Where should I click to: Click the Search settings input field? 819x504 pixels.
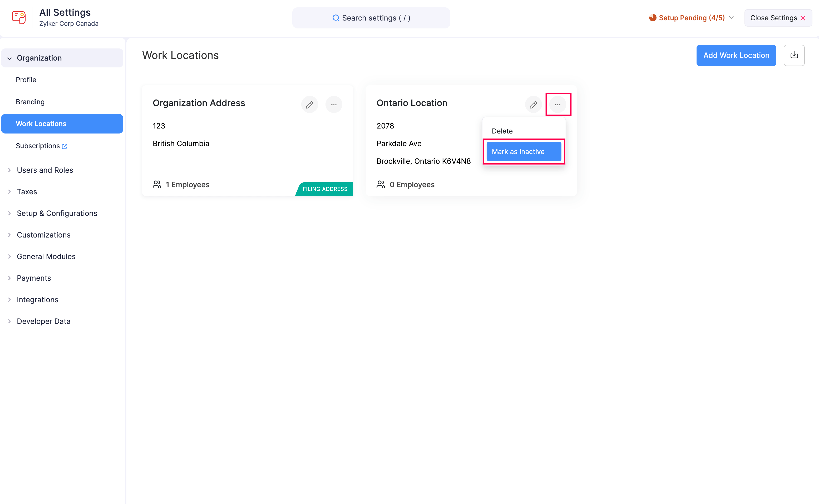371,18
